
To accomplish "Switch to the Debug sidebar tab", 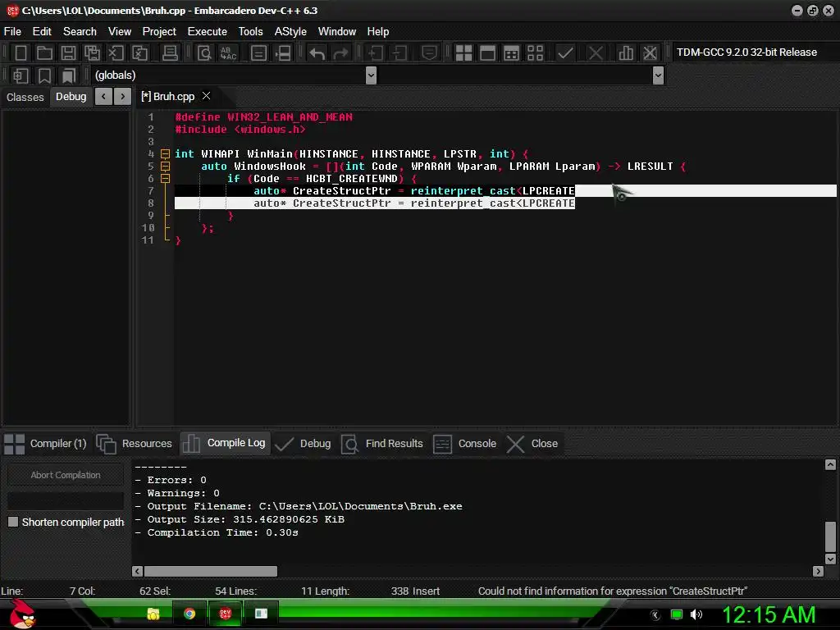I will pos(71,97).
